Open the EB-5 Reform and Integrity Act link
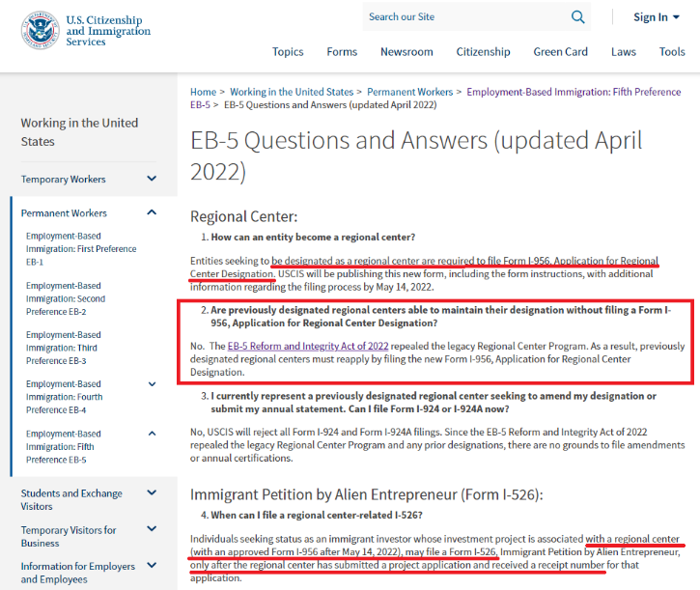The image size is (700, 590). [x=308, y=346]
